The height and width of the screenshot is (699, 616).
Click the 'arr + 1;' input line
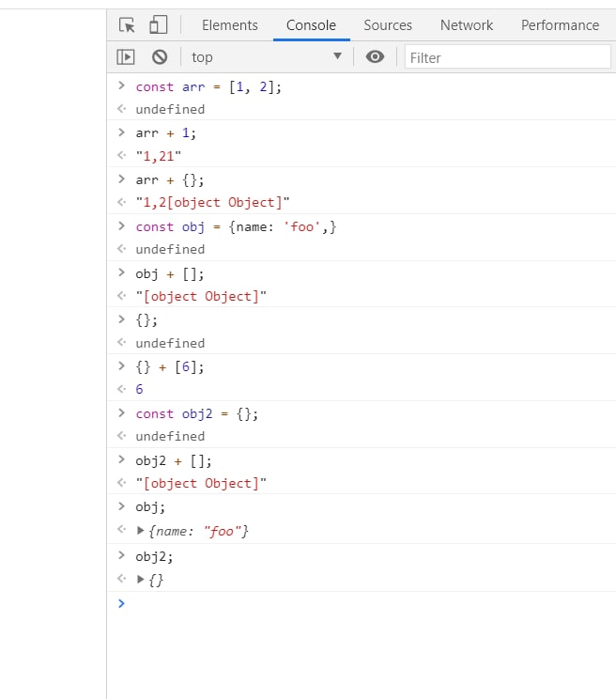coord(165,132)
